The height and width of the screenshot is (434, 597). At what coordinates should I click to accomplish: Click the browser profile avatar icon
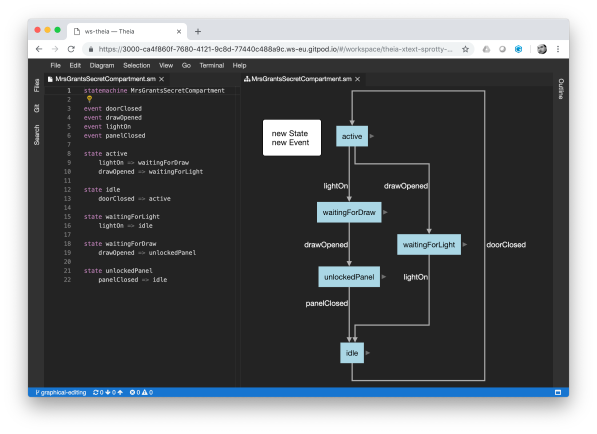pyautogui.click(x=542, y=49)
